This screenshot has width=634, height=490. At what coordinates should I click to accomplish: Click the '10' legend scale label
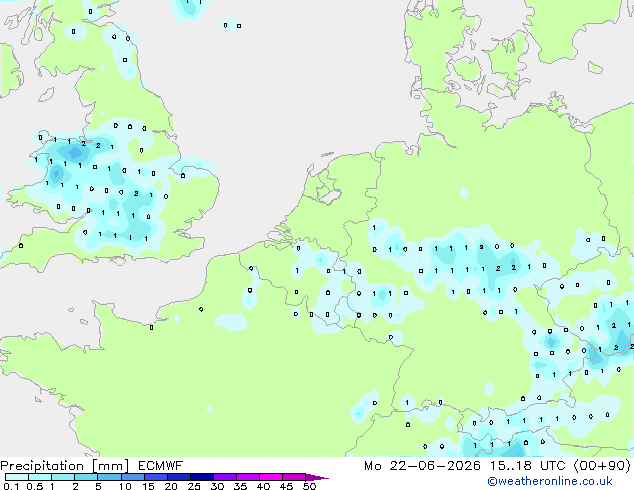point(125,486)
